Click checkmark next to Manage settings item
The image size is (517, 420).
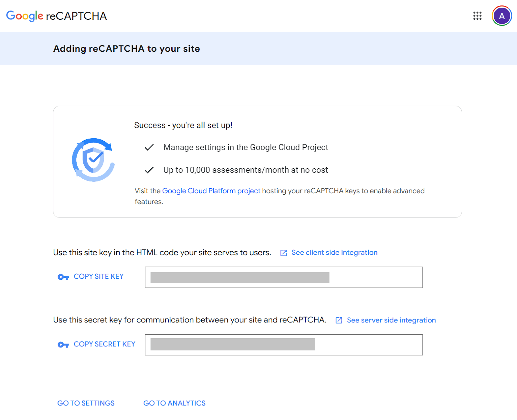tap(149, 147)
